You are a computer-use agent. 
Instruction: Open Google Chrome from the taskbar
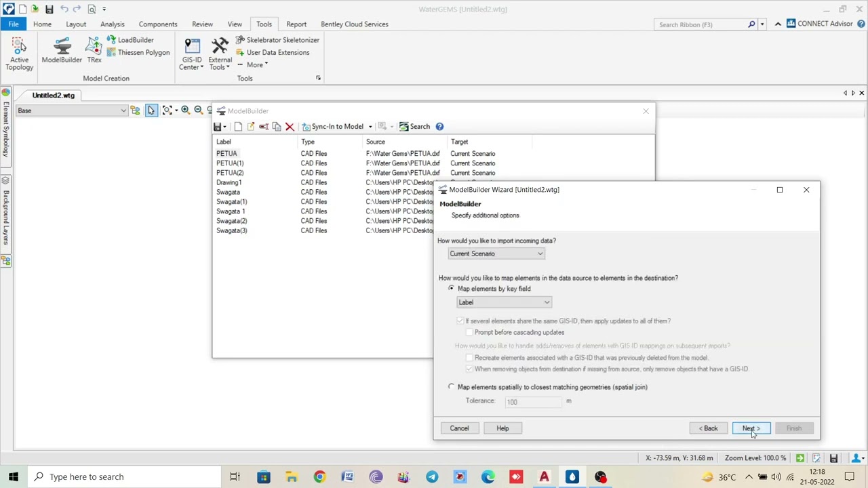point(319,476)
